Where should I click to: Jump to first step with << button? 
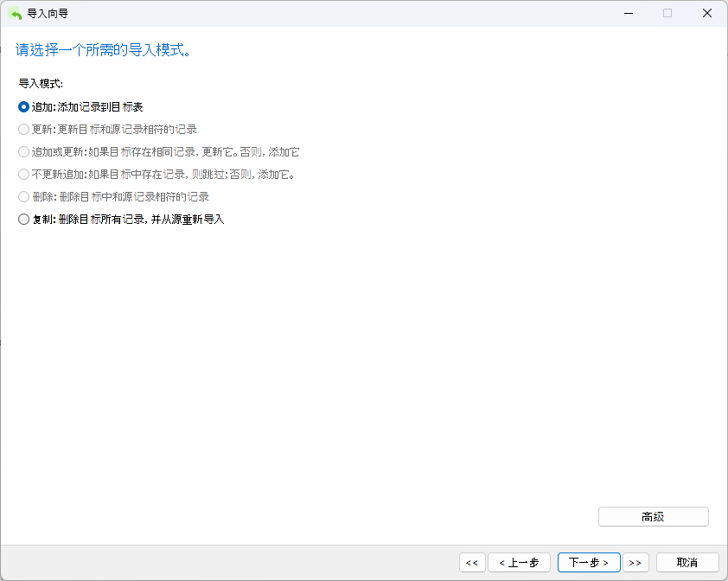(472, 563)
